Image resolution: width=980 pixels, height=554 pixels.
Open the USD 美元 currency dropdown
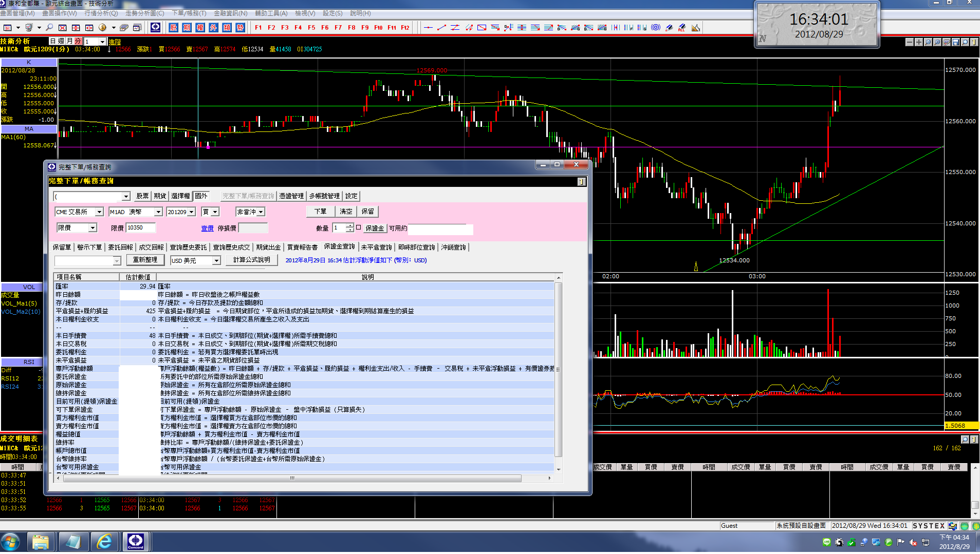[x=216, y=261]
